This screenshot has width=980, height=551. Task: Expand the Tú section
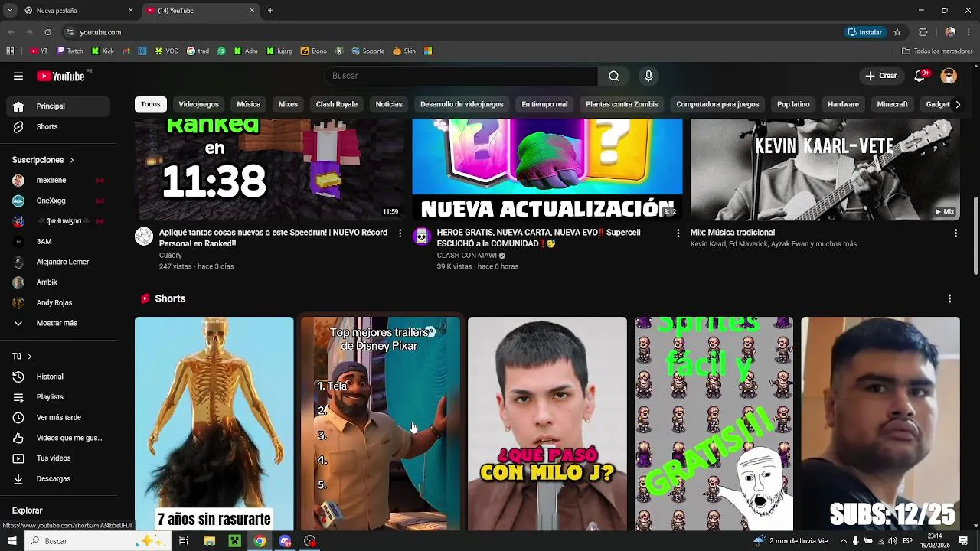[22, 357]
